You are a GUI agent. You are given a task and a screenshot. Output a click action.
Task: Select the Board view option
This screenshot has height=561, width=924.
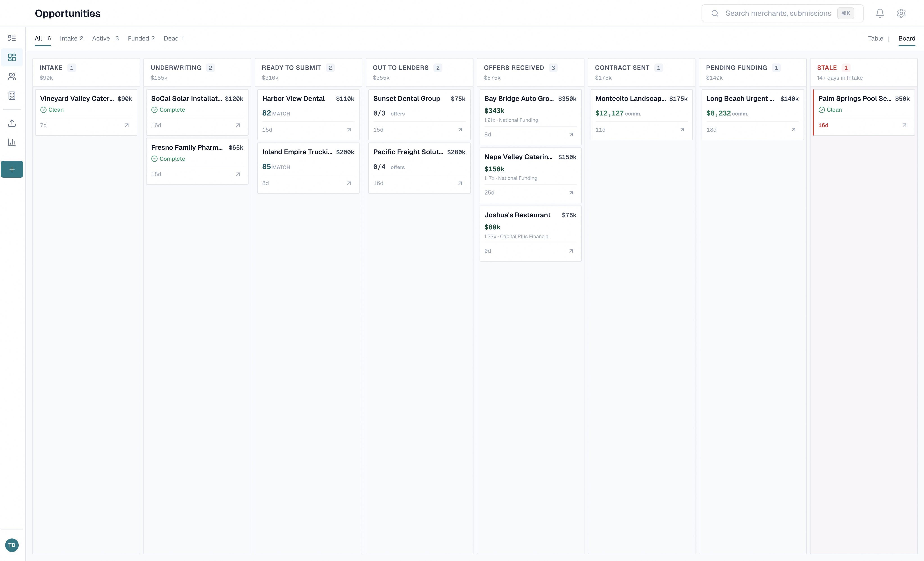(906, 38)
